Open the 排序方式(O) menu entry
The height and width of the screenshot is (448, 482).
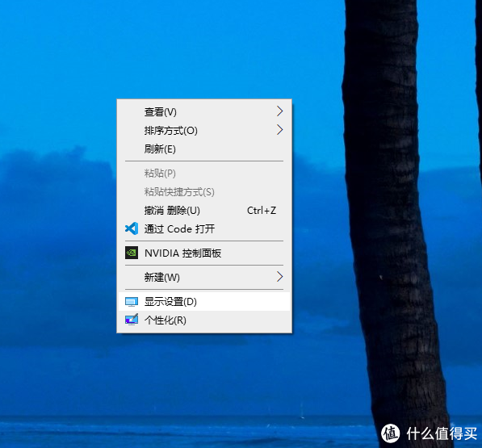coord(204,131)
